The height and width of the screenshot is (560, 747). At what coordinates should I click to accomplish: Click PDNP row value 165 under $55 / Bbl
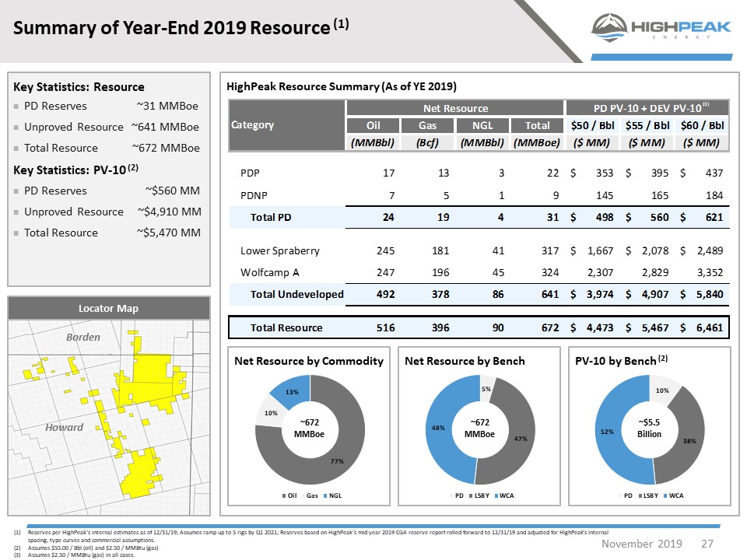pyautogui.click(x=660, y=195)
